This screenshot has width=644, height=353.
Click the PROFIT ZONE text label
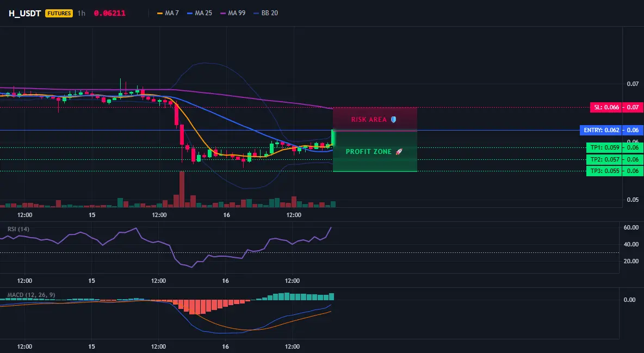tap(368, 152)
